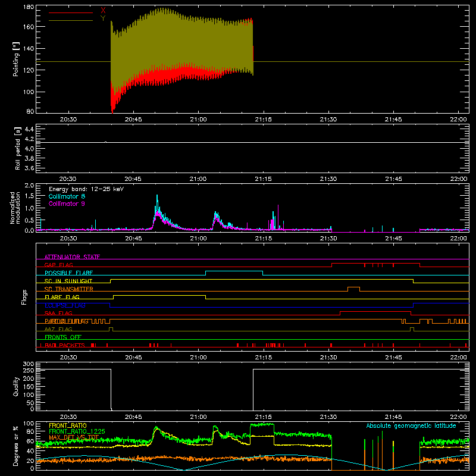
Task: Select the red BAD_PACKETS label
Action: tap(65, 345)
